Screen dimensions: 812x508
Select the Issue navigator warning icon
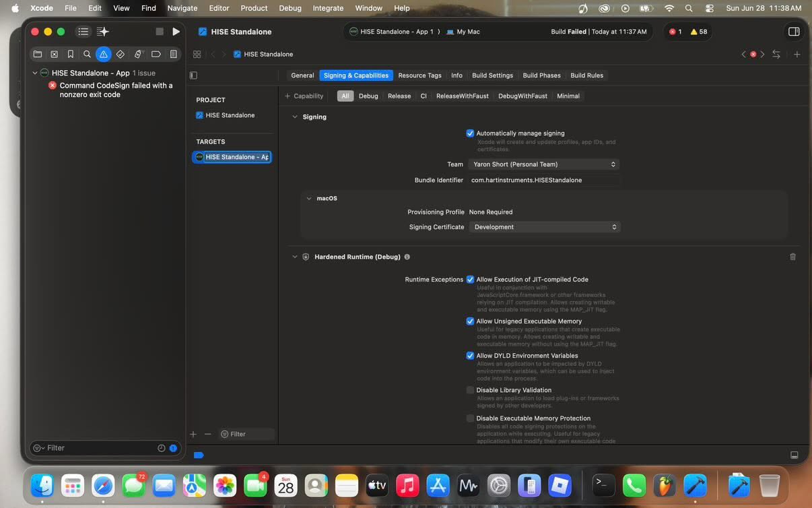[103, 54]
